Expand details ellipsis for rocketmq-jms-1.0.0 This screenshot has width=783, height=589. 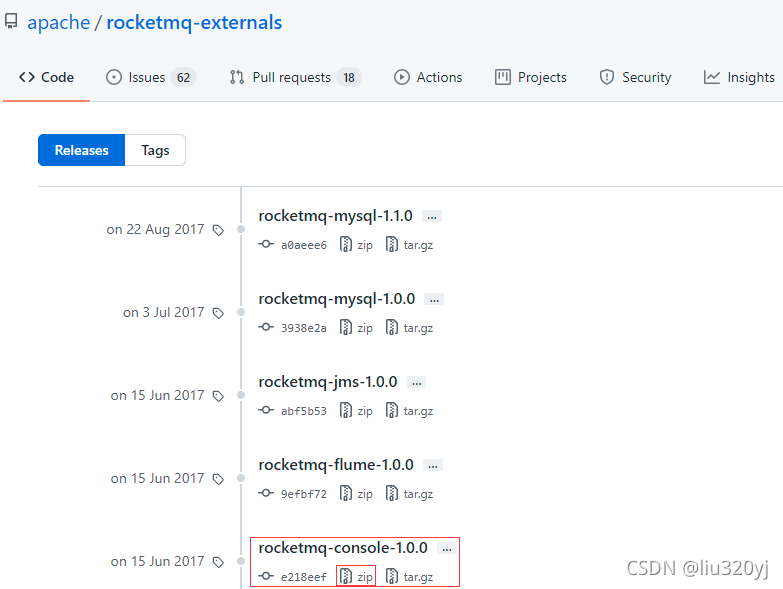[416, 382]
